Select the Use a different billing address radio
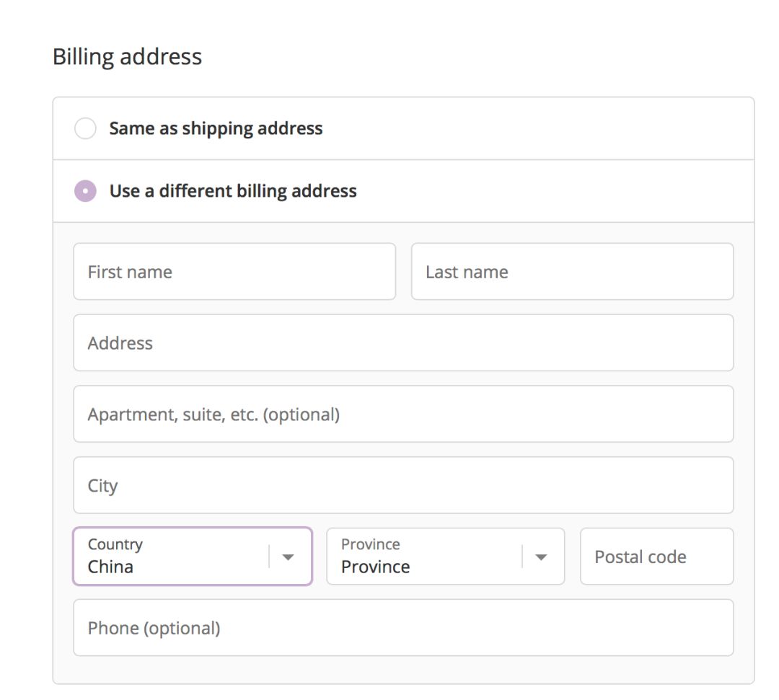Screen dimensions: 779x700 85,191
